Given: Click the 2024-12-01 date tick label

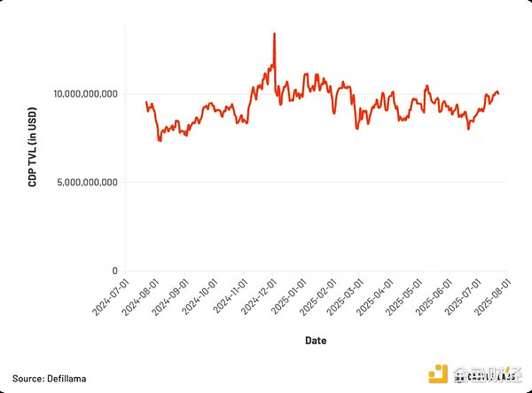Looking at the screenshot, I should (x=255, y=296).
